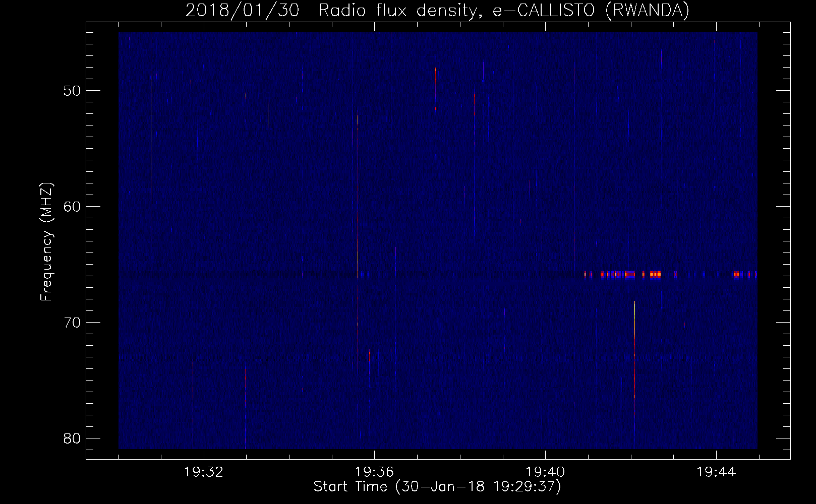Click the 19:40 time tick label
This screenshot has width=816, height=504.
(x=546, y=472)
